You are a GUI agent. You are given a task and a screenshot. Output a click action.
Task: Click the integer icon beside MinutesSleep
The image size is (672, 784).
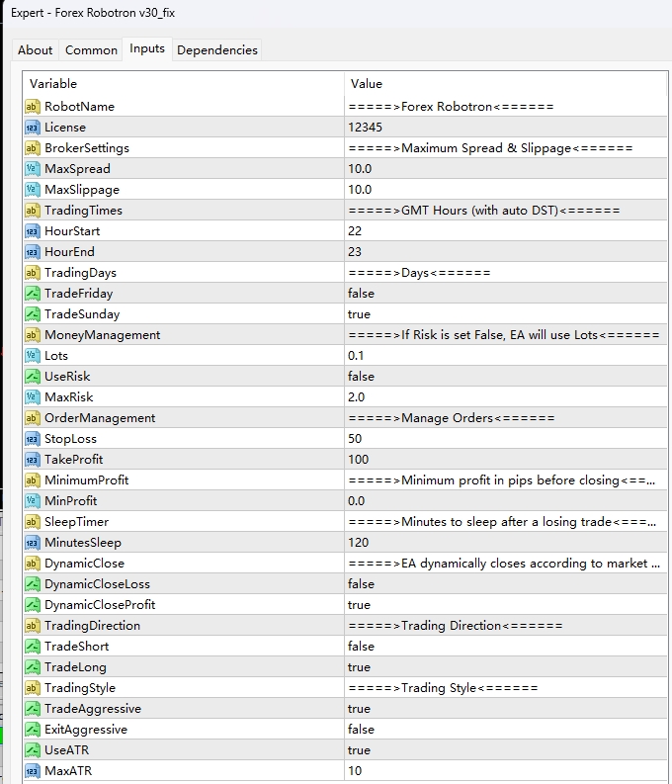[32, 543]
